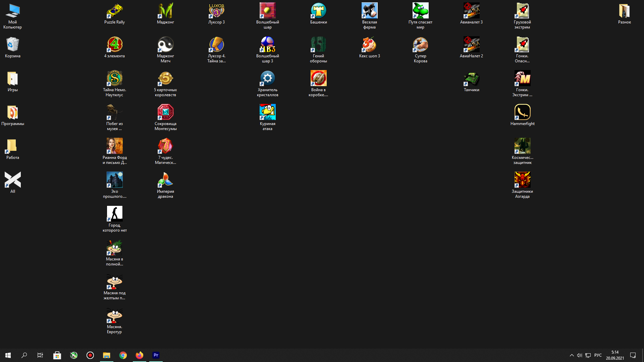Switch the РУС input language indicator
Screen dimensions: 644x362
(x=598, y=355)
